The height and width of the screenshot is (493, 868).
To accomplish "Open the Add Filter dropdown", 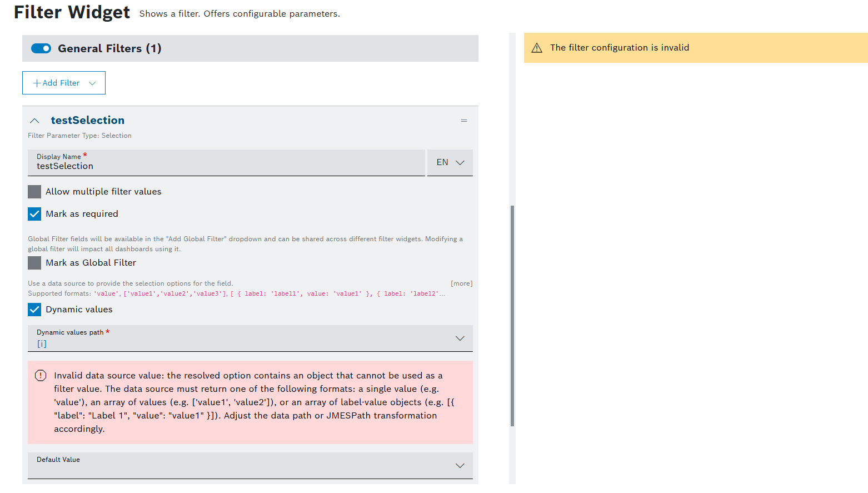I will click(x=64, y=83).
